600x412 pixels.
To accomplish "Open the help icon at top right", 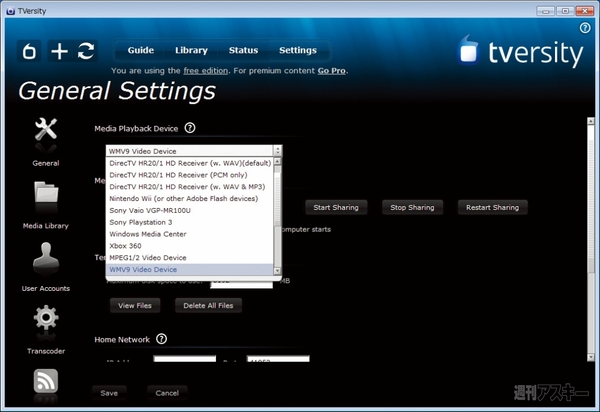I will 585,28.
